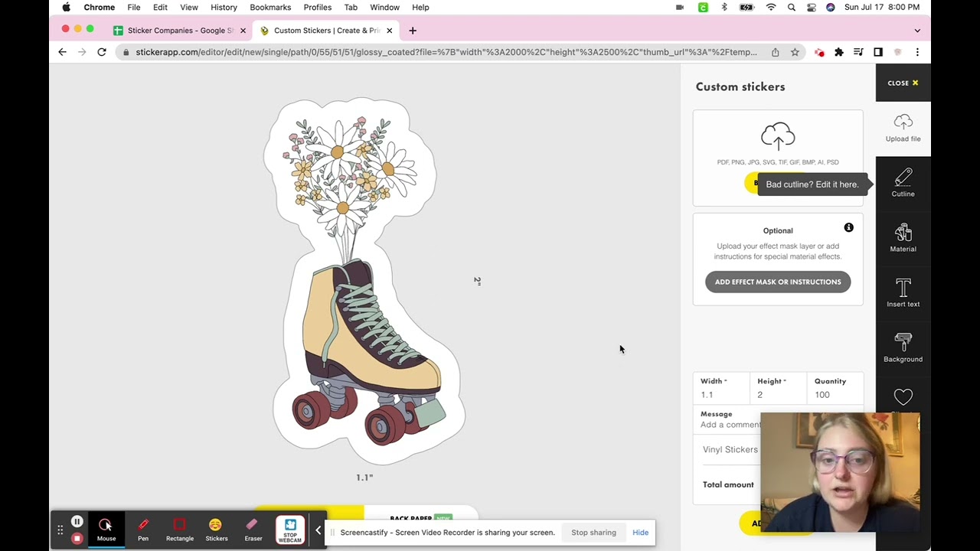The width and height of the screenshot is (980, 551).
Task: Expand the tab search chevron
Action: pyautogui.click(x=917, y=31)
